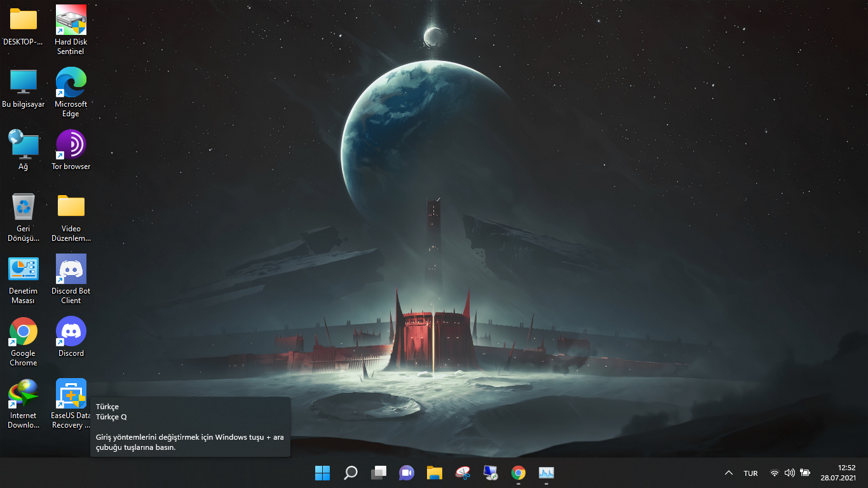This screenshot has height=488, width=868.
Task: Open the TUR input language switcher
Action: [750, 473]
